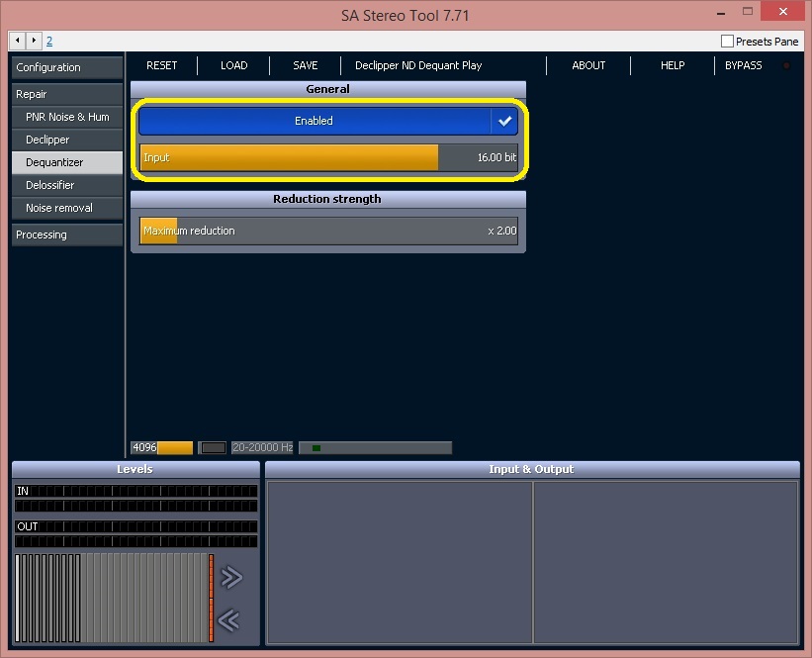Screen dimensions: 812x658
Task: Click the General section header
Action: coord(327,89)
